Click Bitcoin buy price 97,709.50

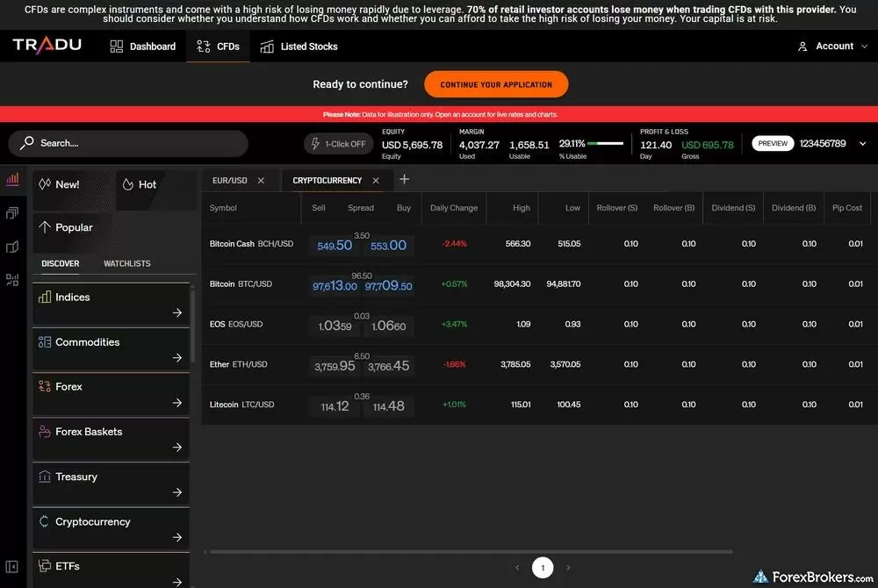[x=389, y=286]
